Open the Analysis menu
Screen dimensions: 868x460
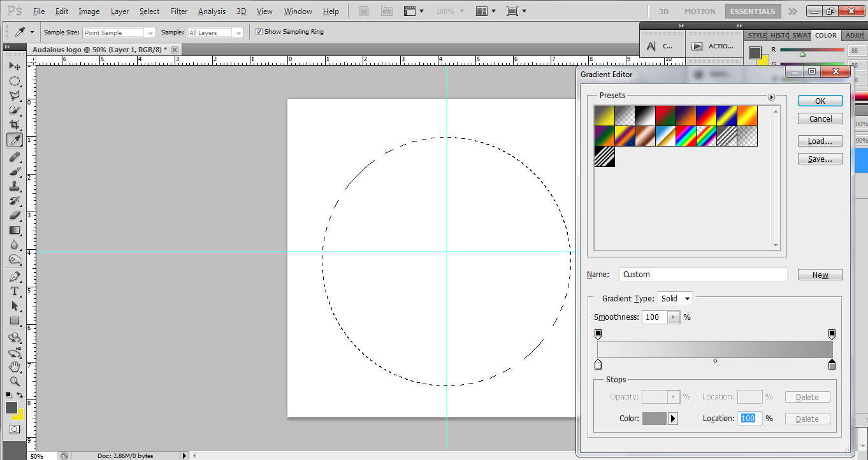[212, 11]
